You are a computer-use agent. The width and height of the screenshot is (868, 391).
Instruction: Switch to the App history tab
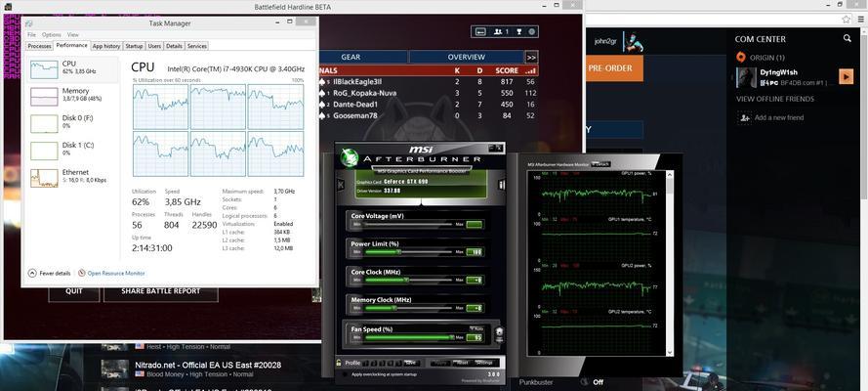click(106, 46)
